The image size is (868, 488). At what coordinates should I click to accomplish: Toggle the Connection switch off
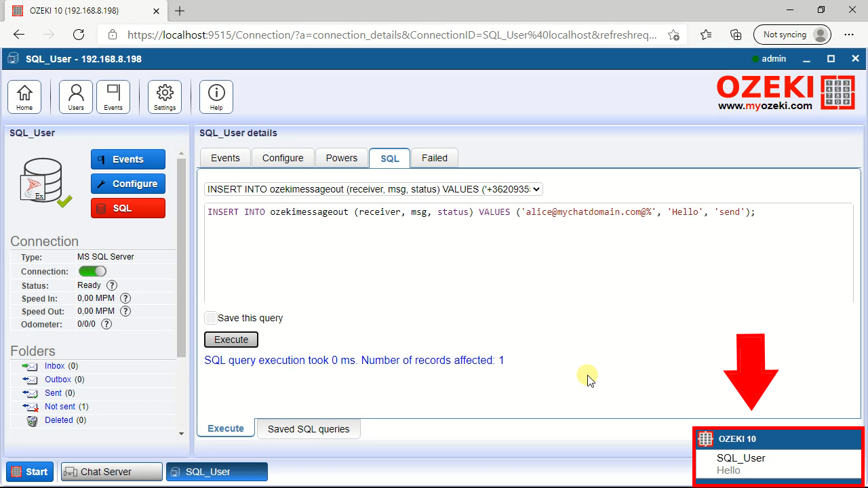click(x=92, y=271)
